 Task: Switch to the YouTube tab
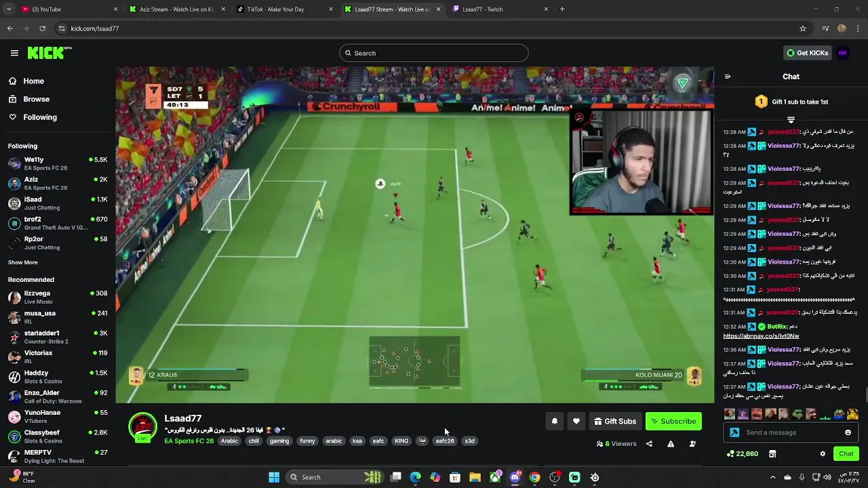pos(68,9)
